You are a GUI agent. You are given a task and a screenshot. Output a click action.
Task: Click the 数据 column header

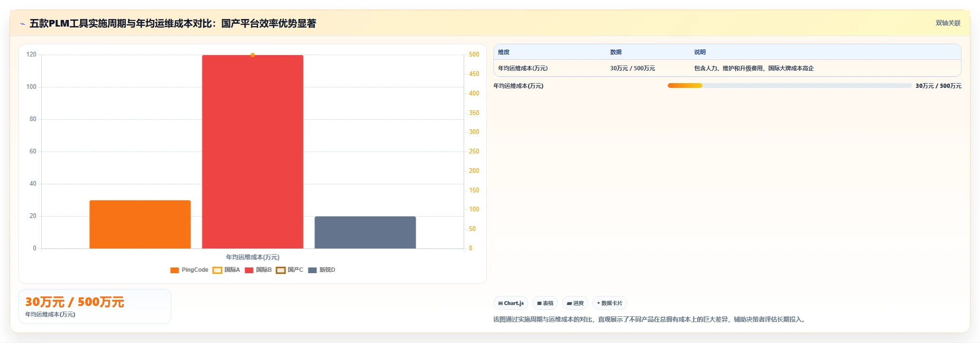[616, 52]
